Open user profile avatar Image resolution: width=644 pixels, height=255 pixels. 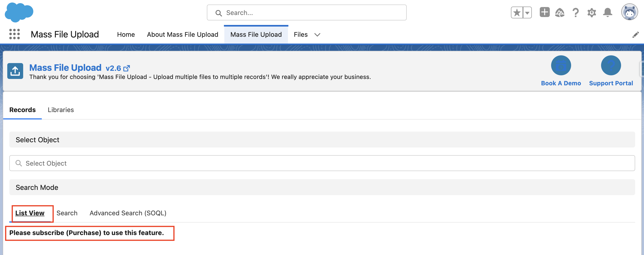pyautogui.click(x=629, y=12)
